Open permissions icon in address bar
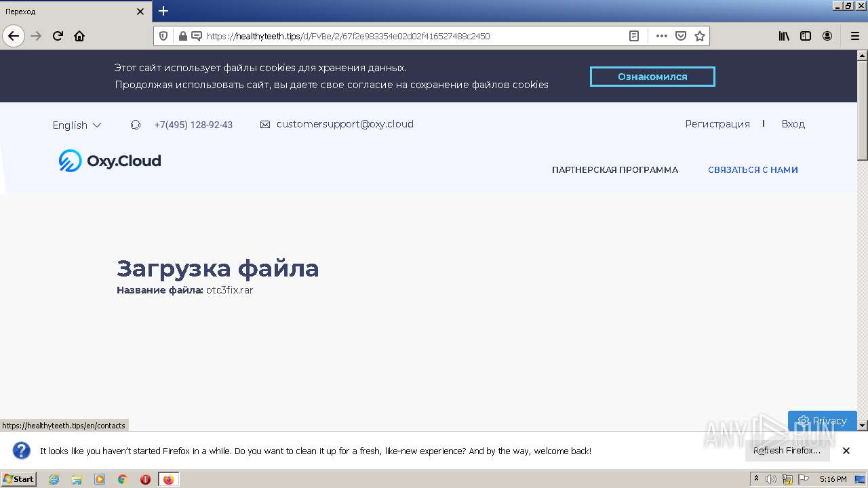Screen dimensions: 868x488 pyautogui.click(x=197, y=36)
